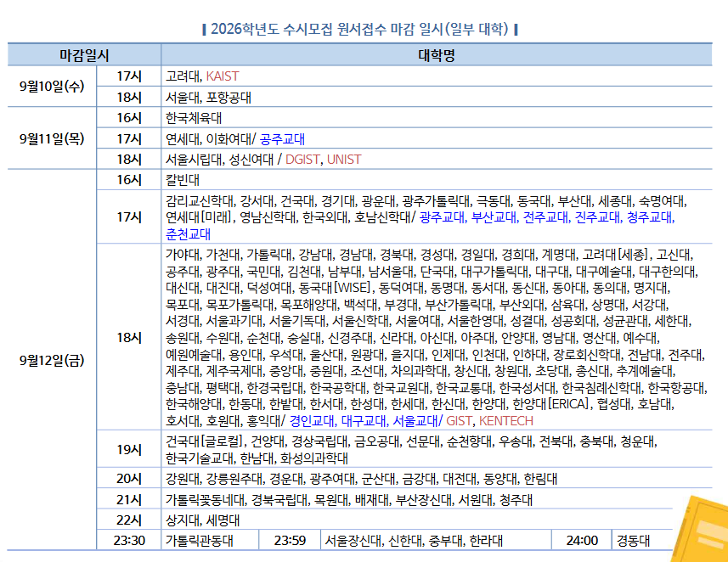Select the '한국체육대' entry
728x562 pixels.
(x=194, y=118)
